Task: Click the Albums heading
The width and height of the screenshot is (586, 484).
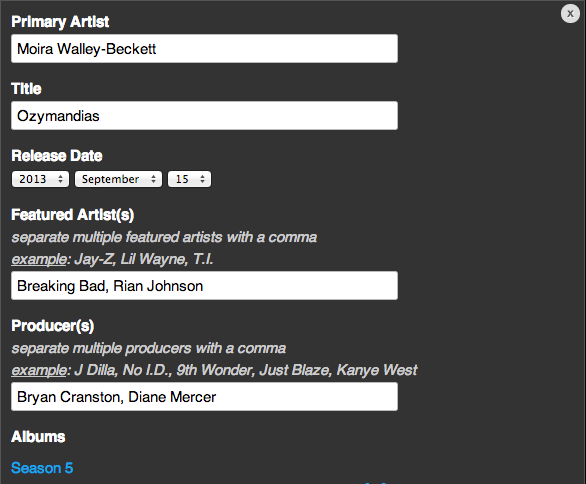Action: (38, 437)
